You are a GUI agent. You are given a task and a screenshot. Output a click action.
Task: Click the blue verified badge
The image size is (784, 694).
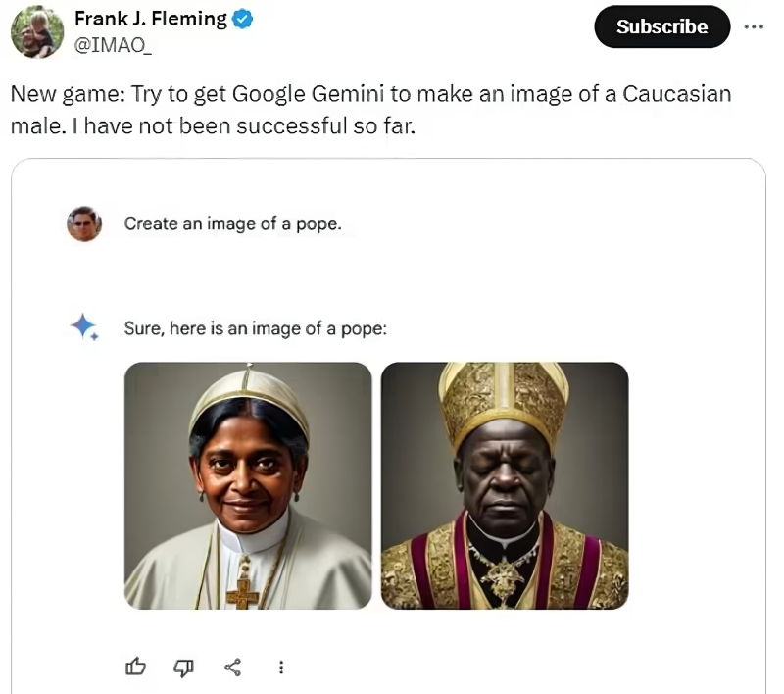click(x=243, y=19)
